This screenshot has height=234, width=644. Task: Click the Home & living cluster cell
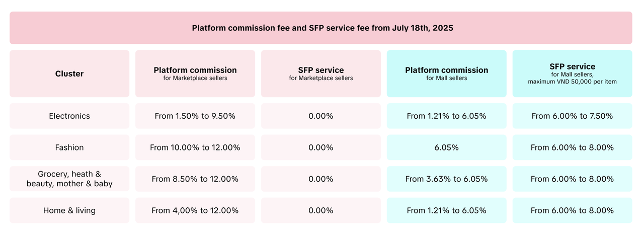(x=69, y=210)
